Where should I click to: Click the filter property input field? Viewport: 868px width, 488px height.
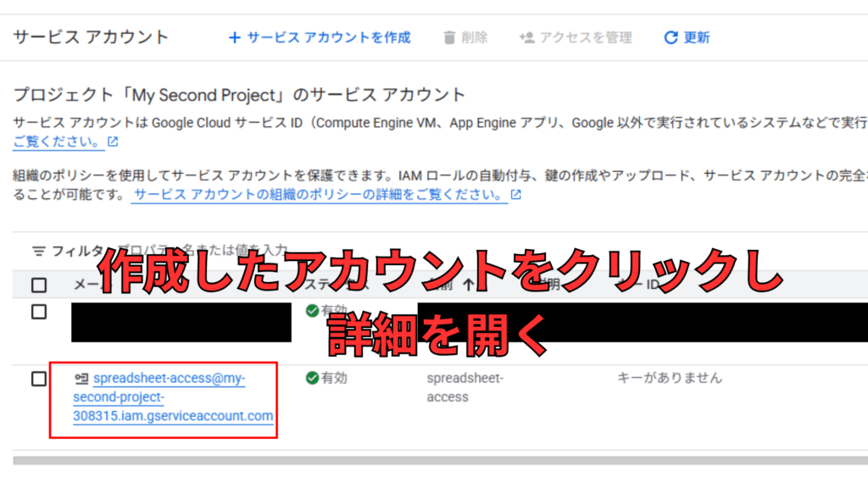click(202, 251)
